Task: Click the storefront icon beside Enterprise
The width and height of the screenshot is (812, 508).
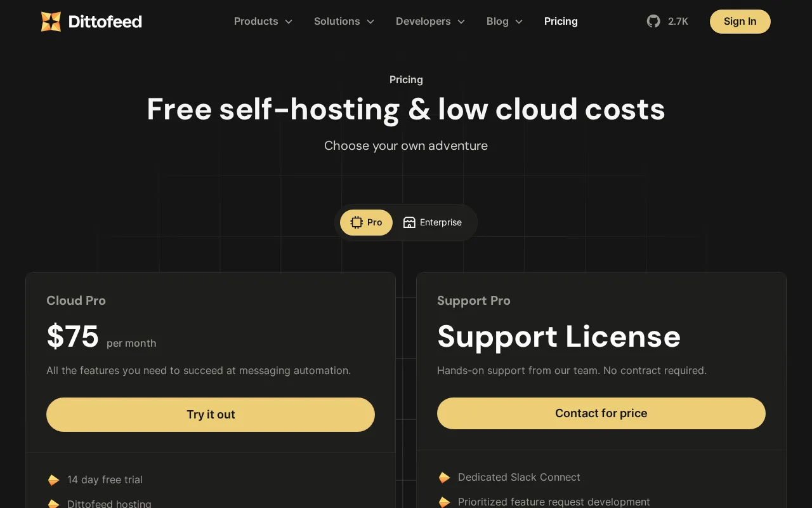Action: click(x=409, y=222)
